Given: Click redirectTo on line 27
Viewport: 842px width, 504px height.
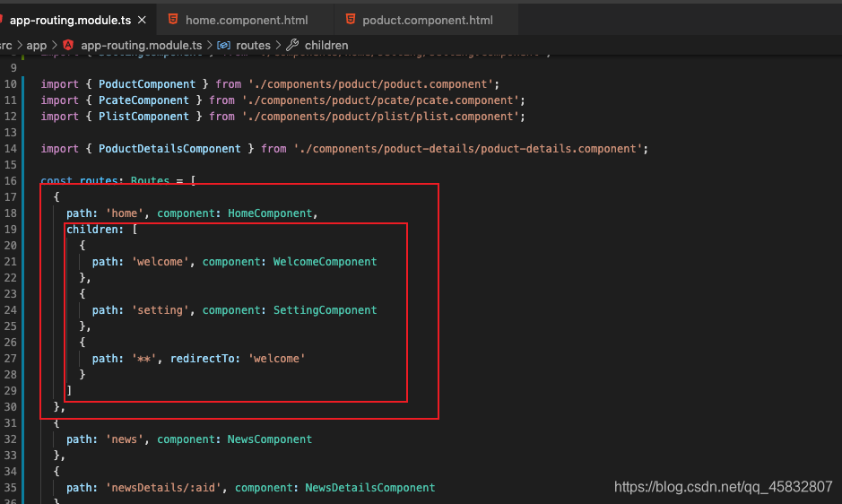Looking at the screenshot, I should click(x=203, y=359).
